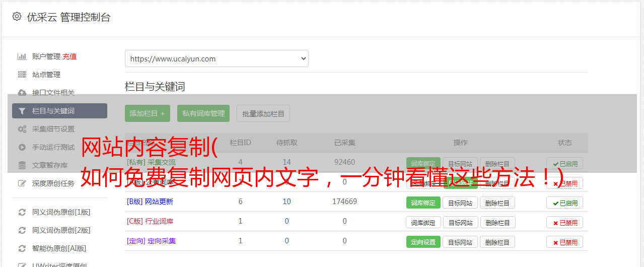The width and height of the screenshot is (644, 267).
Task: Click the 已采集 column header
Action: (x=345, y=143)
